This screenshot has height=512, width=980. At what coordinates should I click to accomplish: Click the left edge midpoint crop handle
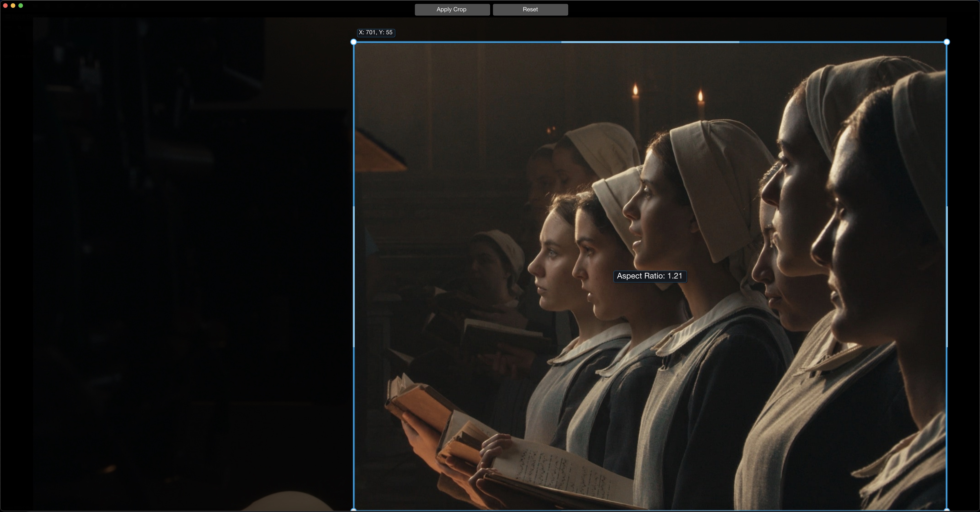coord(354,277)
